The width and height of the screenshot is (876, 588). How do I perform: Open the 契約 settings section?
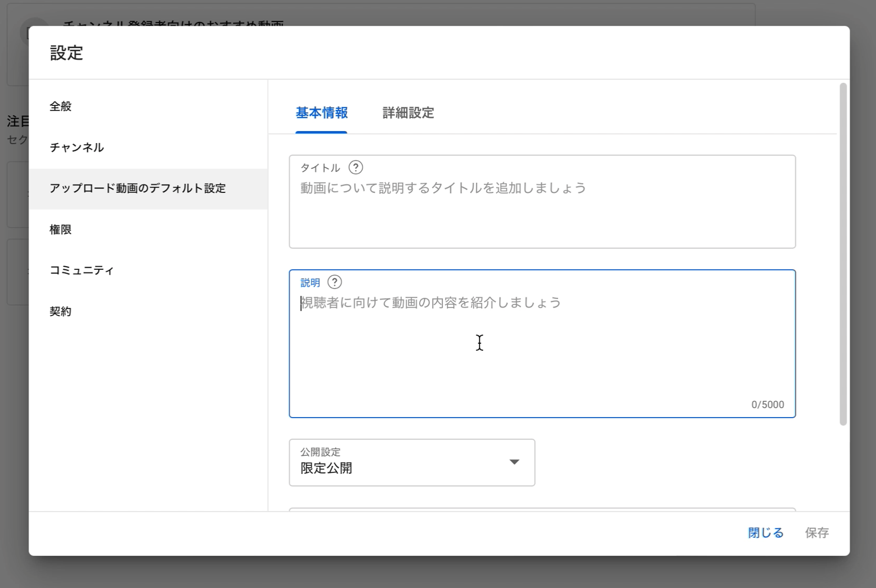60,311
